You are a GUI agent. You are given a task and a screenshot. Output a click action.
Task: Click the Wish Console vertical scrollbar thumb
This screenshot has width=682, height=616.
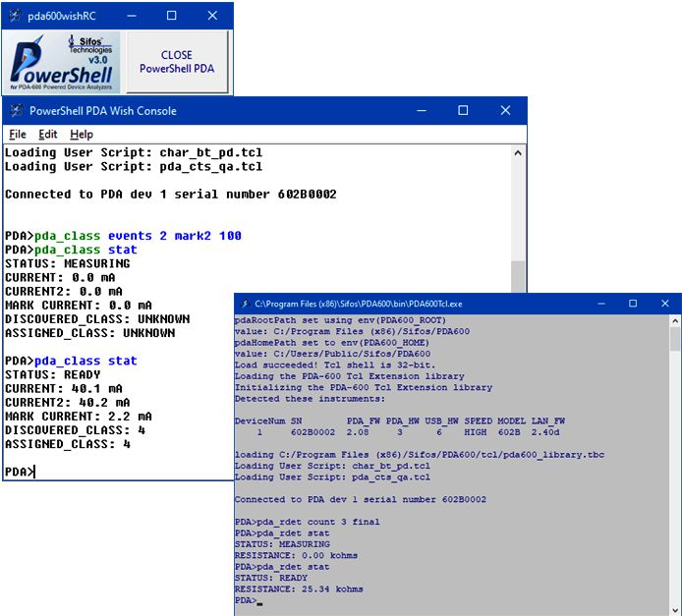point(518,276)
